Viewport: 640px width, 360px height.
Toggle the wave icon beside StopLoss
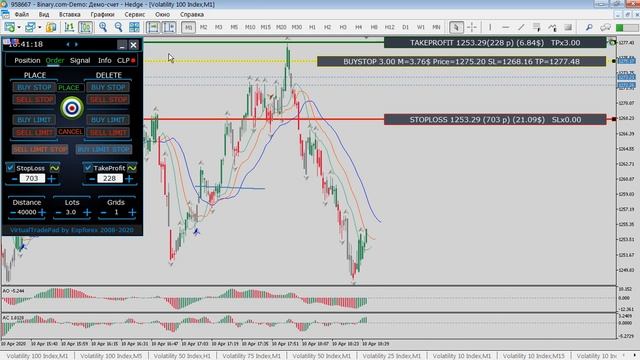[54, 168]
